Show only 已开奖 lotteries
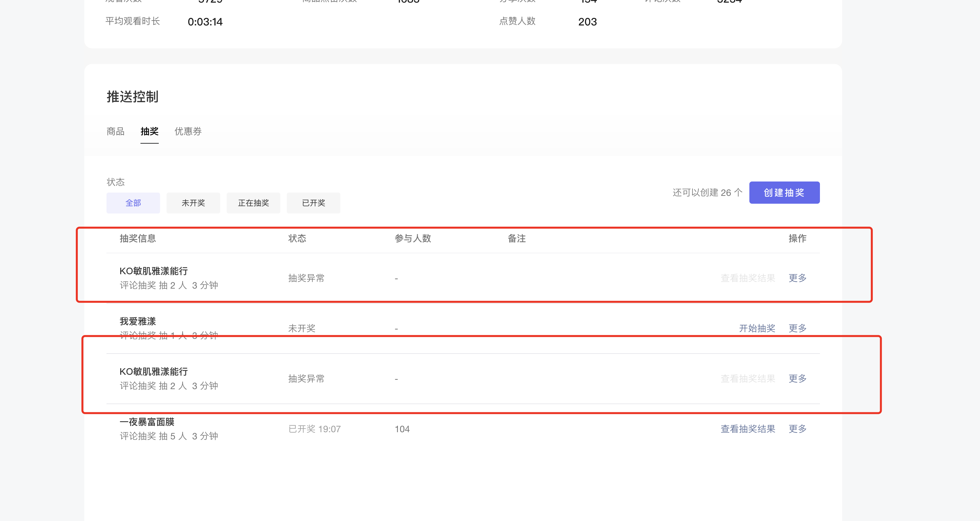 click(x=314, y=203)
